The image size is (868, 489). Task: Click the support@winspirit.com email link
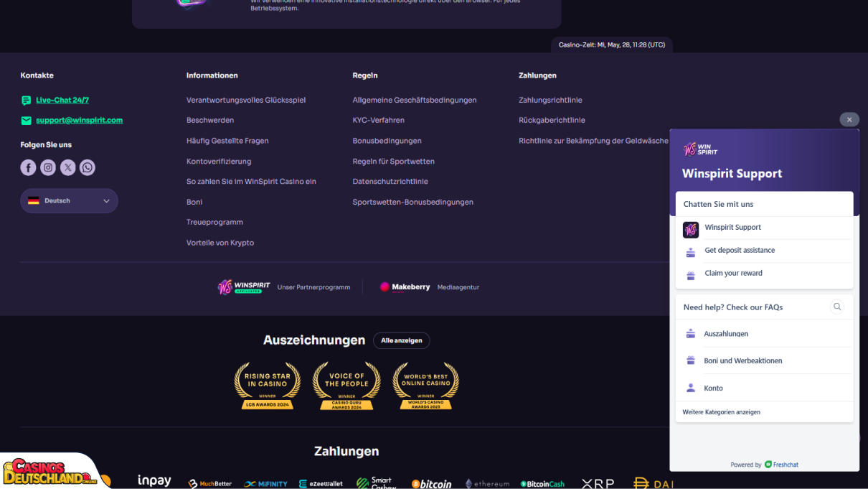tap(80, 121)
